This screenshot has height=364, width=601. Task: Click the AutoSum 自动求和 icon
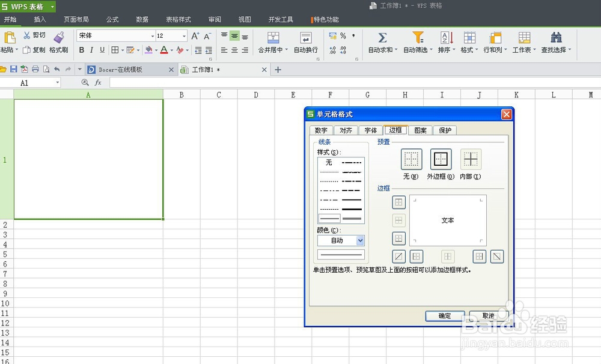tap(382, 38)
